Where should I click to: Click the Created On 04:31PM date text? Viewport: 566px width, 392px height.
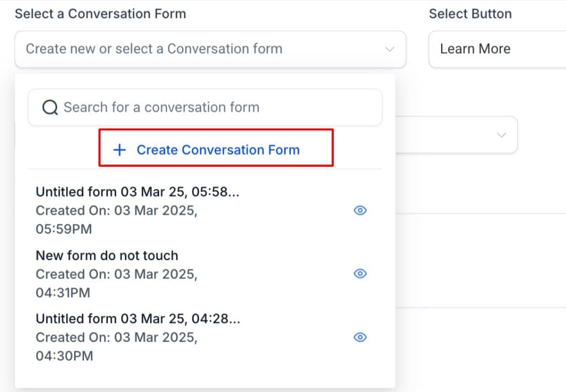(x=116, y=283)
